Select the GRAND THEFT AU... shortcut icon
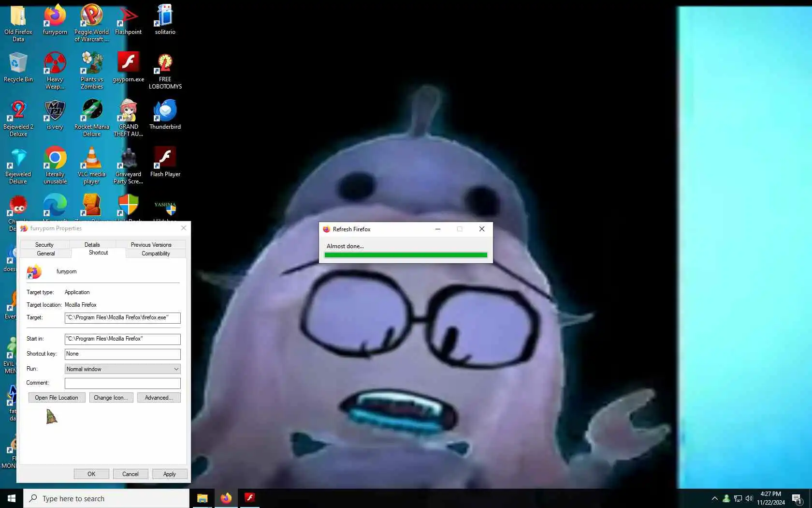Viewport: 812px width, 508px height. pyautogui.click(x=128, y=110)
